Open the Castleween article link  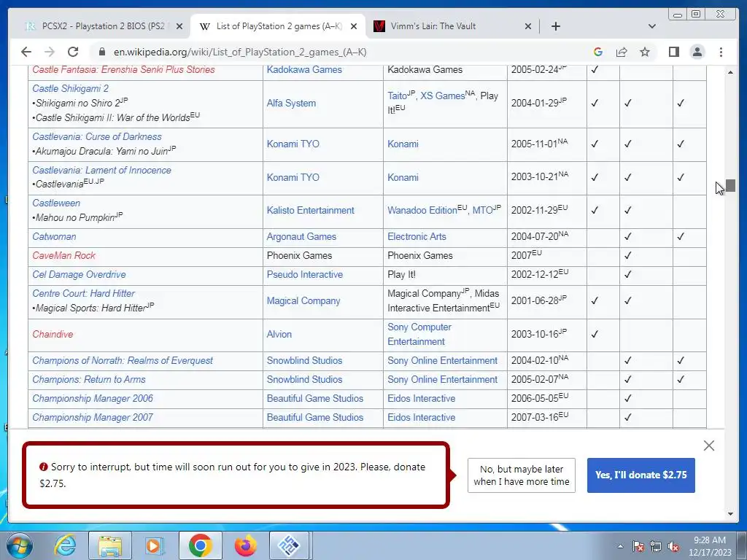point(56,203)
